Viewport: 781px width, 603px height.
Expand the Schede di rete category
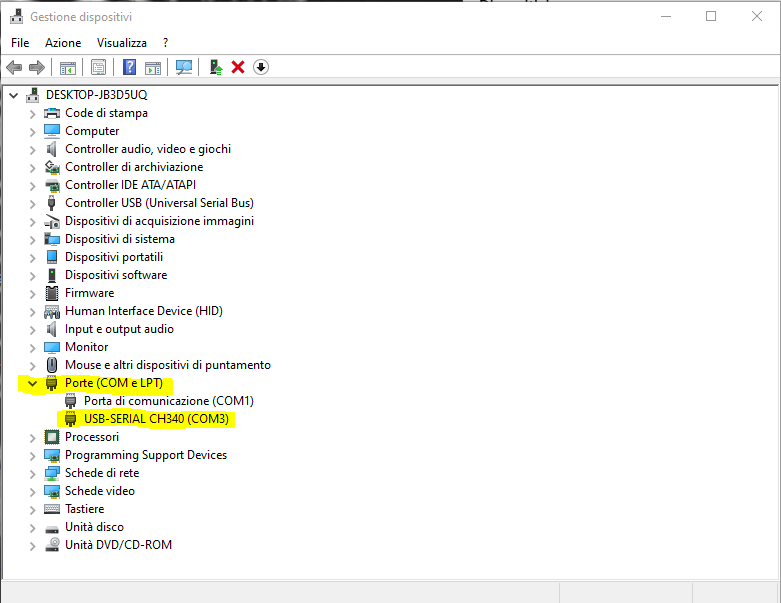click(32, 473)
